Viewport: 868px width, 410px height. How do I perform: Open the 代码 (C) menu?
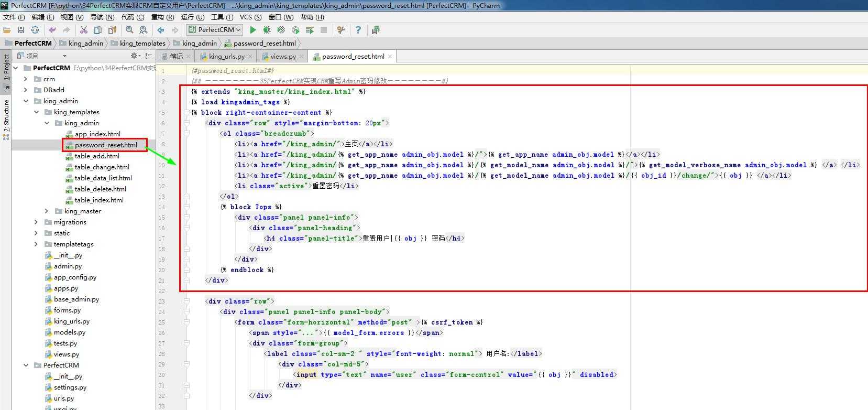click(x=133, y=17)
